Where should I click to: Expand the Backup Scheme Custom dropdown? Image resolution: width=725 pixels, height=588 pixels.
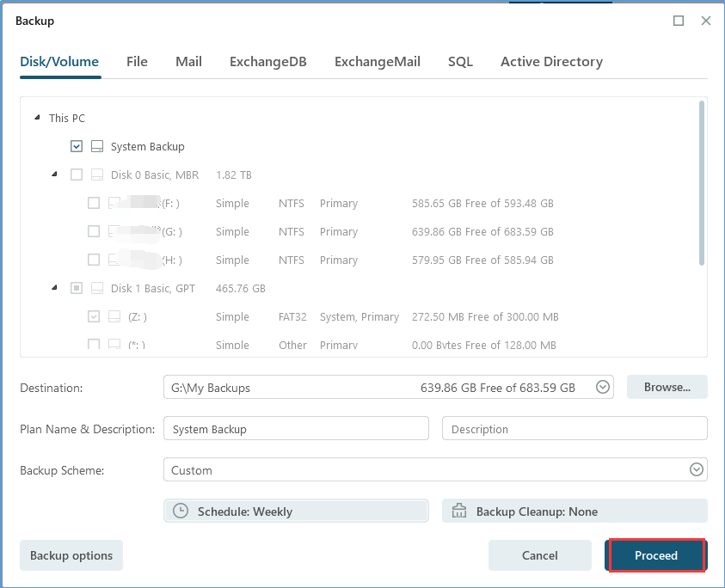(x=696, y=470)
